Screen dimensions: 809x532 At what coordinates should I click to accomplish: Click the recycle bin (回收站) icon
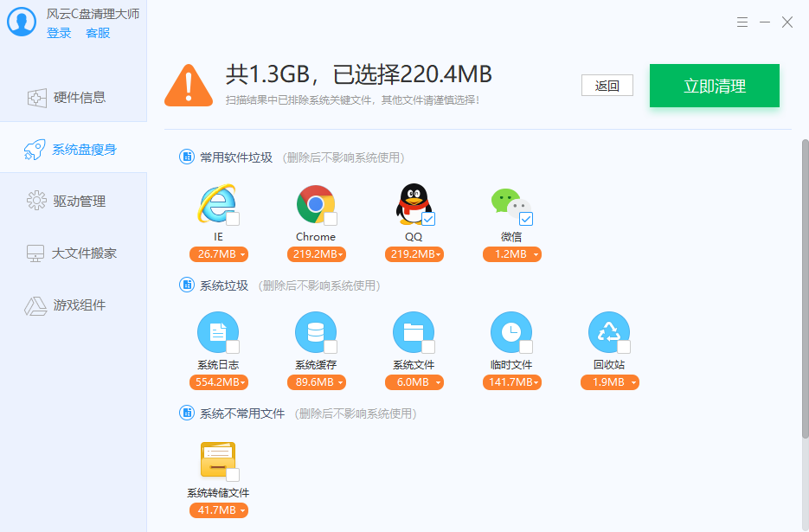[609, 332]
